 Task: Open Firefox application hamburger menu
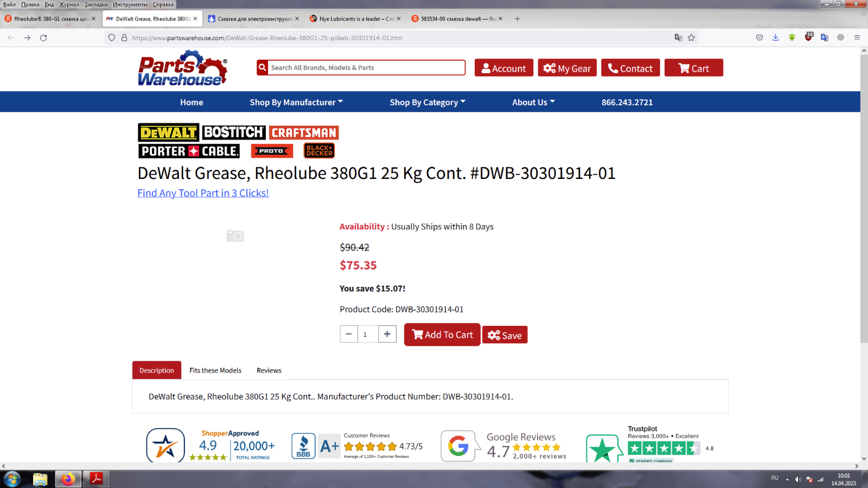[x=857, y=38]
